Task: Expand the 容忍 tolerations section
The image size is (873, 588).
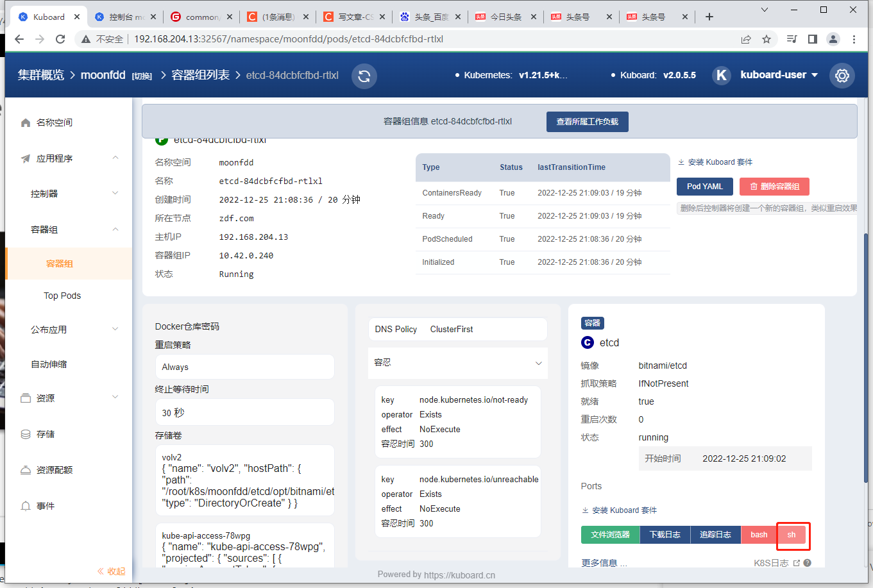Action: [x=458, y=363]
